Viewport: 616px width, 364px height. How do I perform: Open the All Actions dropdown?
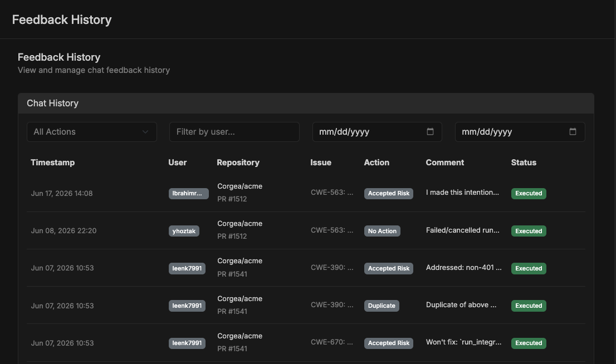[91, 132]
